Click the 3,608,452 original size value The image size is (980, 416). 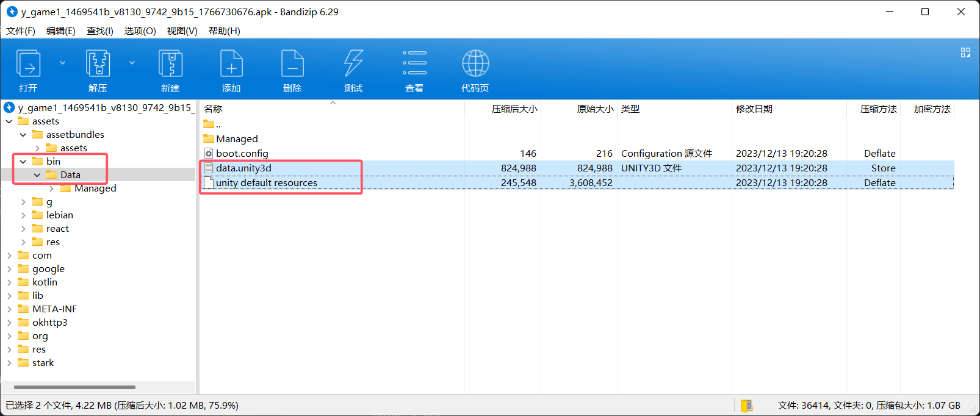pyautogui.click(x=591, y=183)
